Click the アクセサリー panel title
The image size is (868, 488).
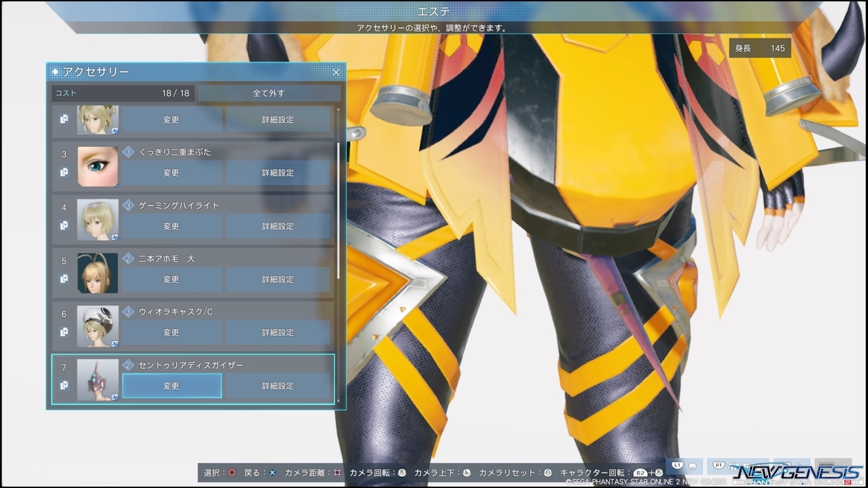[x=95, y=72]
